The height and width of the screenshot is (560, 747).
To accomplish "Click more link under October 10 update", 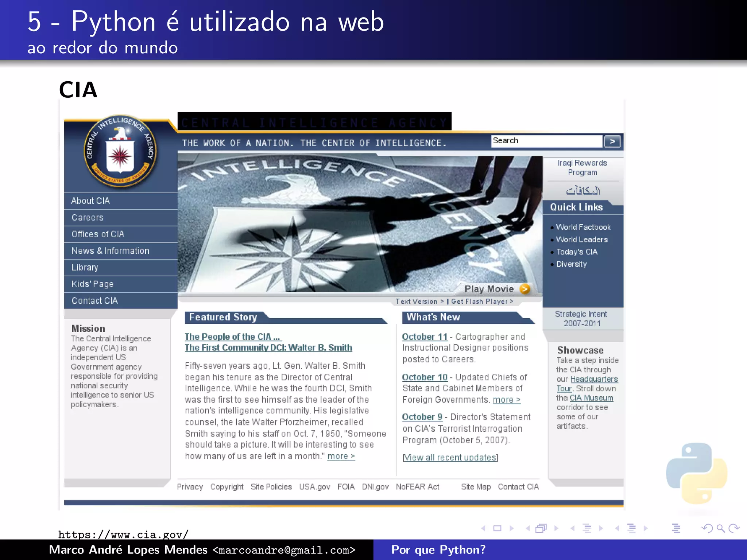I will pyautogui.click(x=507, y=400).
